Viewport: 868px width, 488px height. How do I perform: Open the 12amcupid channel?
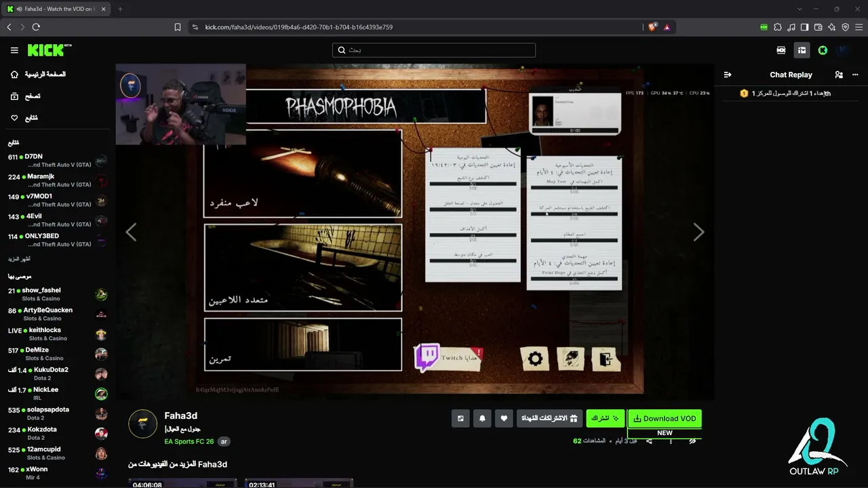point(58,453)
